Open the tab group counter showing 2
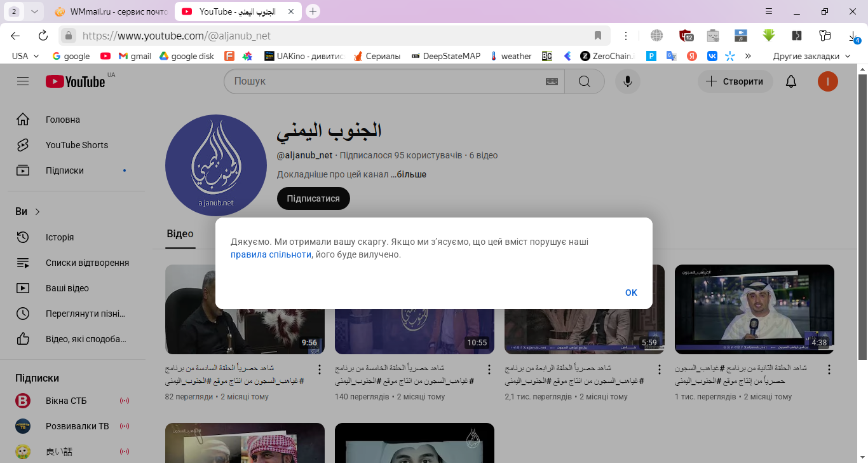868x463 pixels. coord(14,11)
